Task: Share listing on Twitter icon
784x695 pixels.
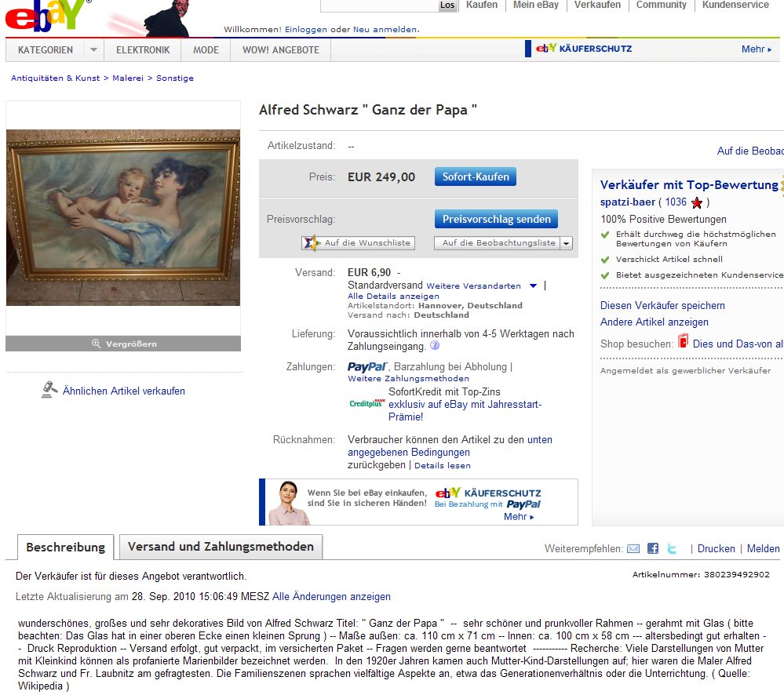Action: (672, 548)
